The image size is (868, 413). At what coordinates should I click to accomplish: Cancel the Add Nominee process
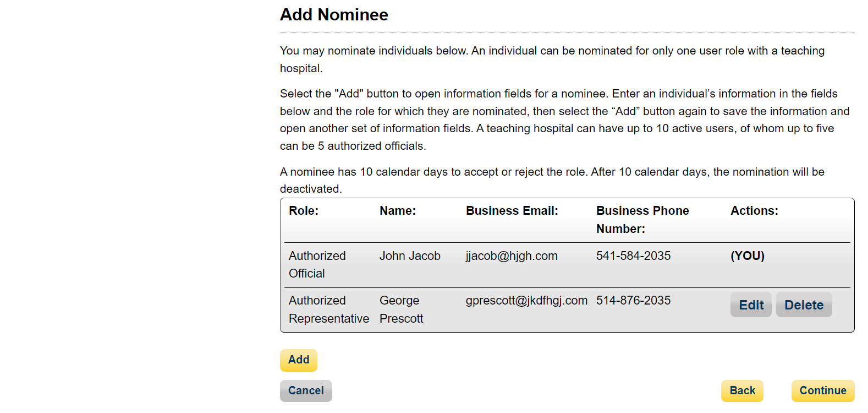click(x=306, y=390)
